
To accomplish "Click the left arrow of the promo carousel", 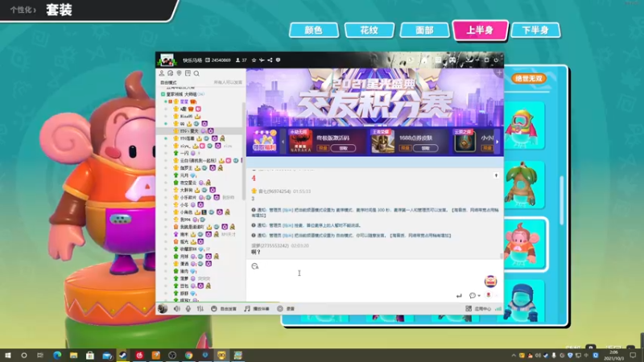I will coord(283,142).
